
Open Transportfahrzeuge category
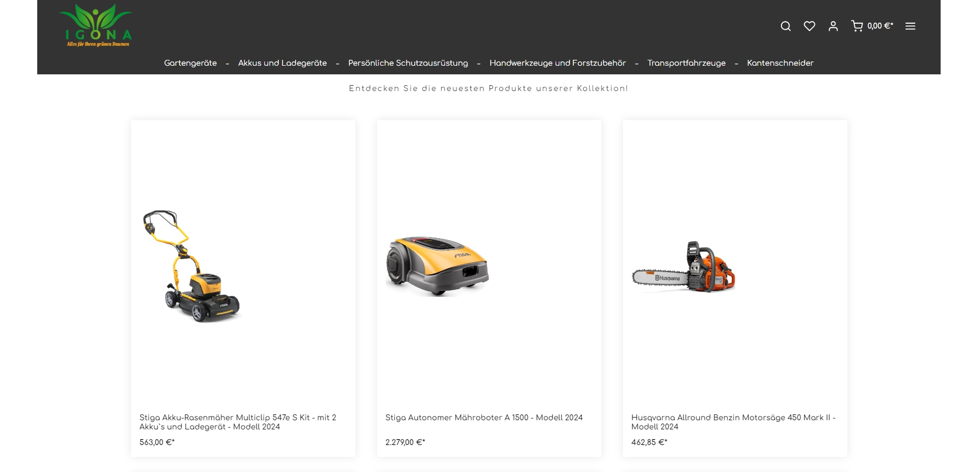point(686,63)
